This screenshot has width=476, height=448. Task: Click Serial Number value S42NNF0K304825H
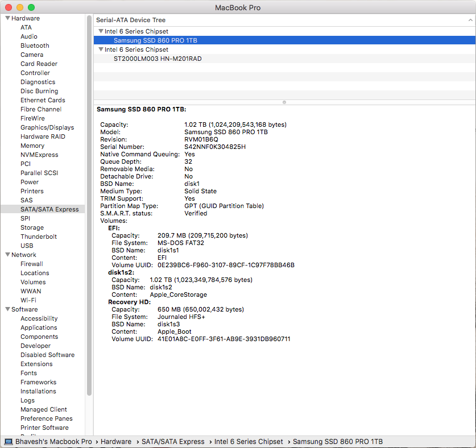point(215,147)
